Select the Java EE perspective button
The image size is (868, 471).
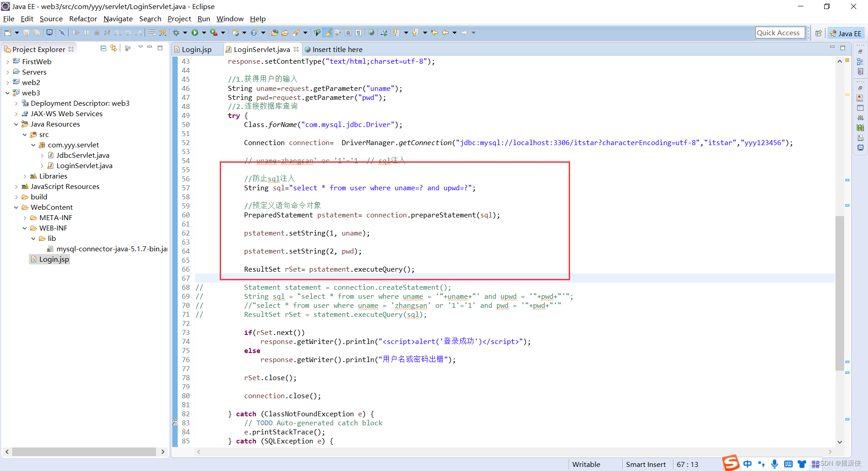tap(846, 33)
